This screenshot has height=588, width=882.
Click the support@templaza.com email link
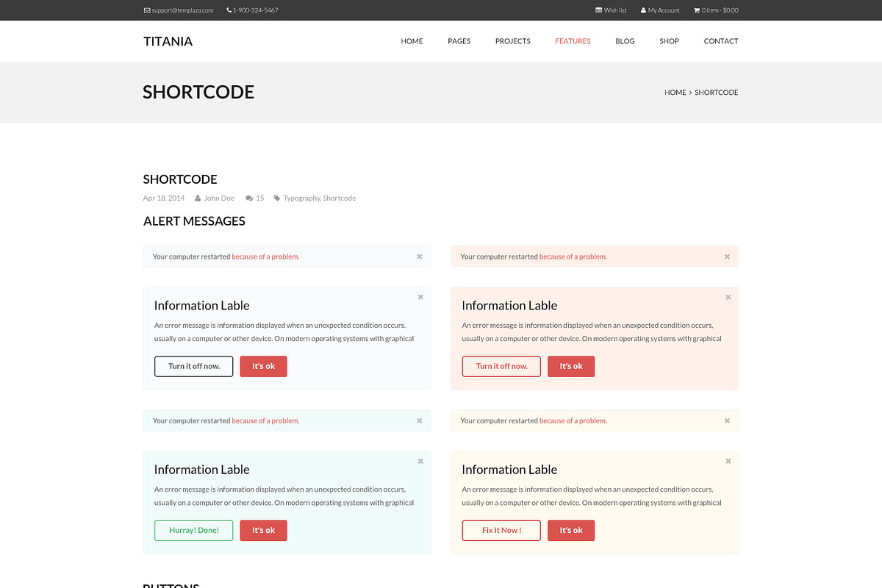click(x=182, y=10)
